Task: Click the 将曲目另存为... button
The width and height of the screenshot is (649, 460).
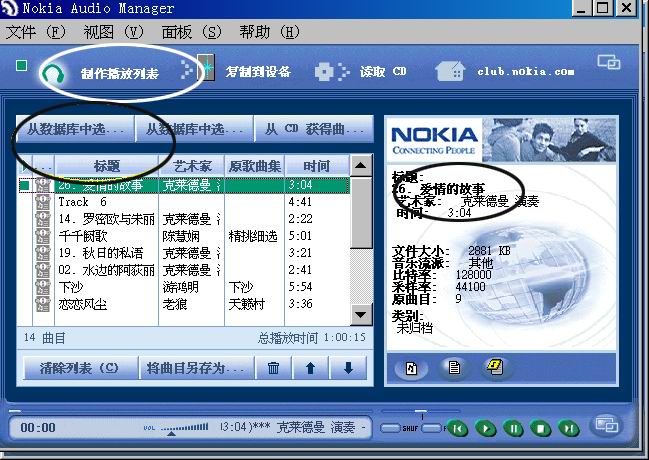Action: tap(196, 368)
